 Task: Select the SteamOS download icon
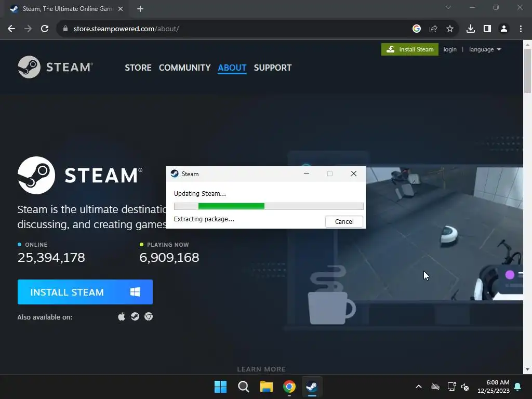135,316
